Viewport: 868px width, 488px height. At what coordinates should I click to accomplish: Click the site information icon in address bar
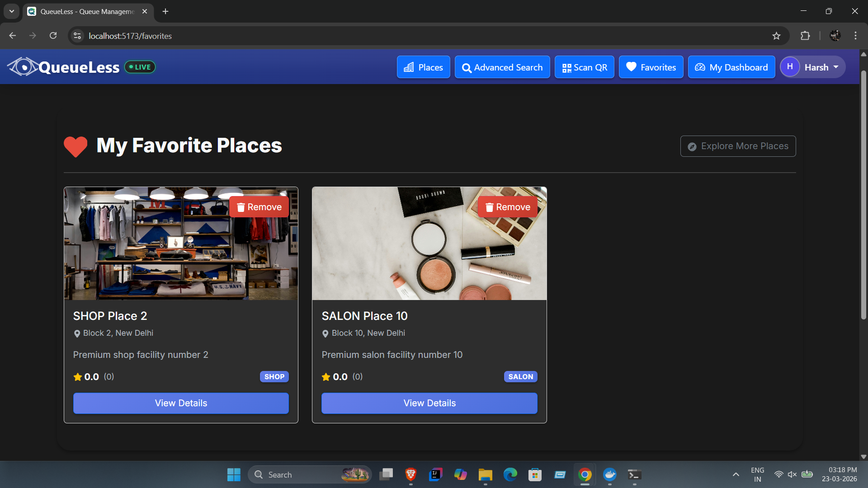pos(77,36)
